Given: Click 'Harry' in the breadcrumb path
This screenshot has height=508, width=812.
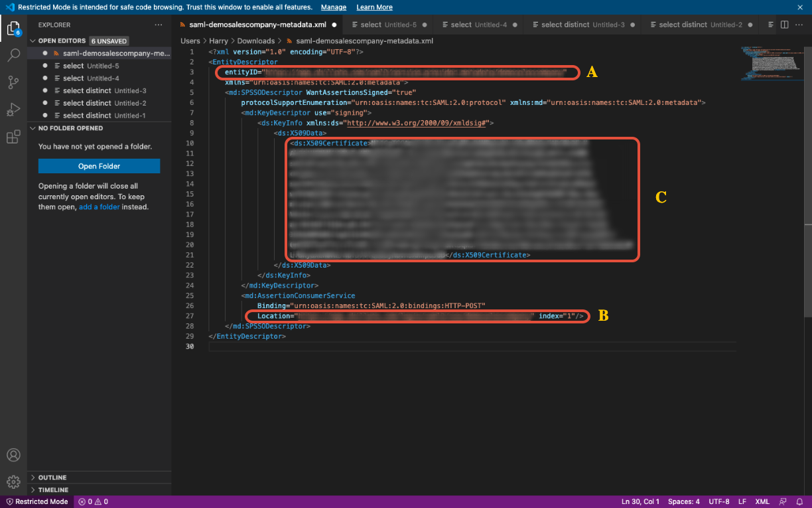Looking at the screenshot, I should (218, 41).
